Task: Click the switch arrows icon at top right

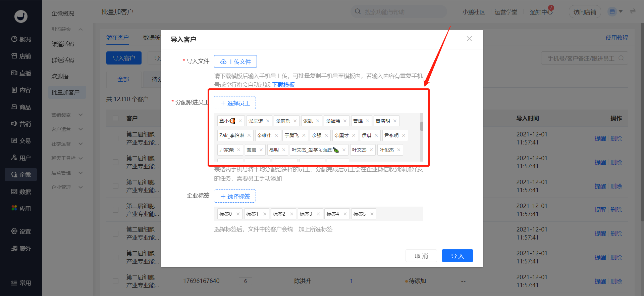Action: click(x=633, y=11)
